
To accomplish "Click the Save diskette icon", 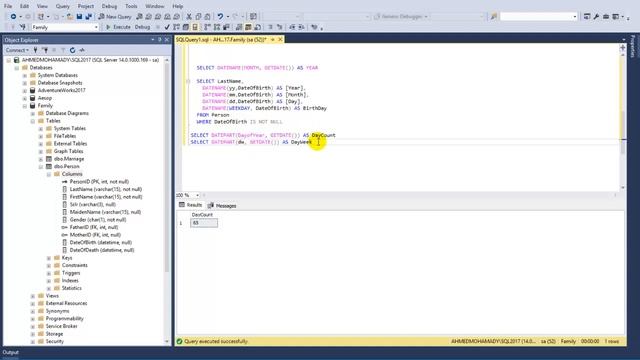I will (x=79, y=16).
